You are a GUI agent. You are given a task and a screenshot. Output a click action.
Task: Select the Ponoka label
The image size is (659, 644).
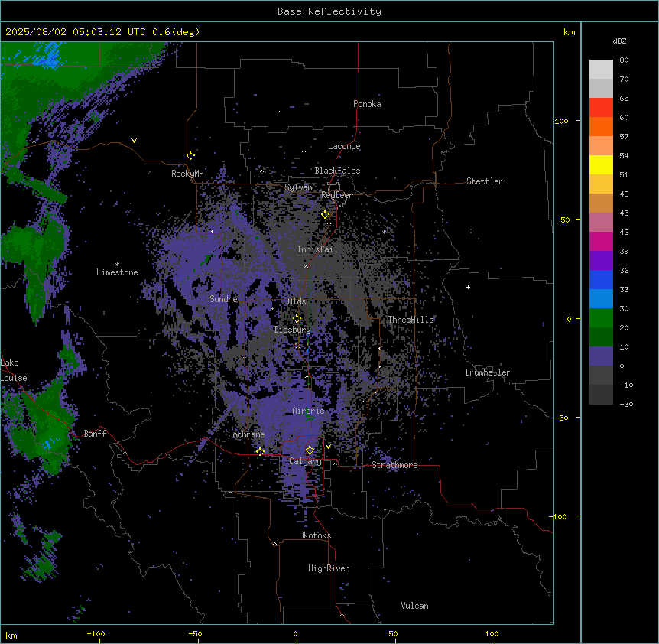[x=367, y=104]
